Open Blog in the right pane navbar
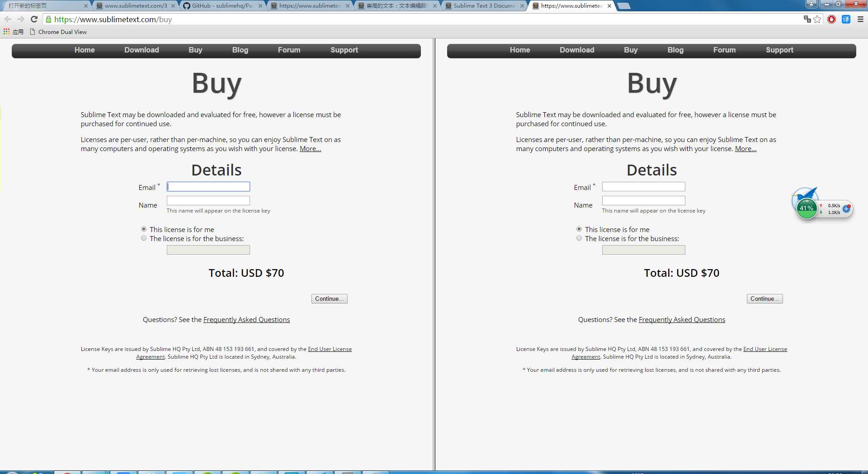 675,50
